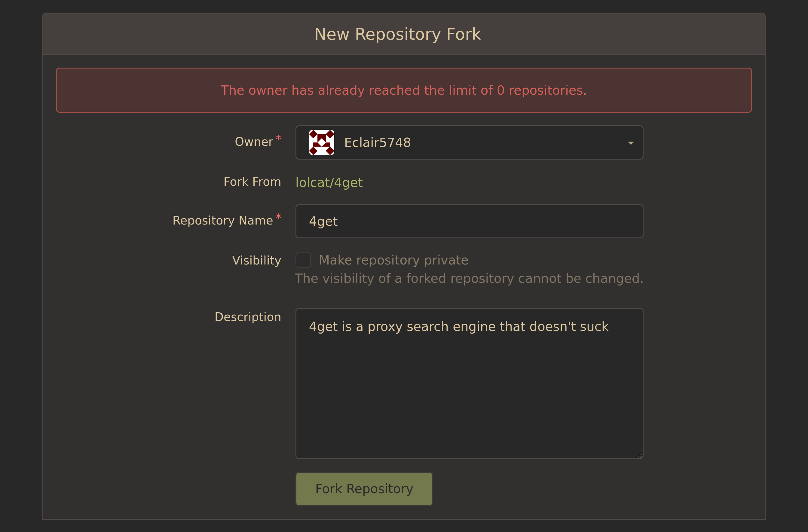Click the Owner dropdown caret arrow

[630, 143]
